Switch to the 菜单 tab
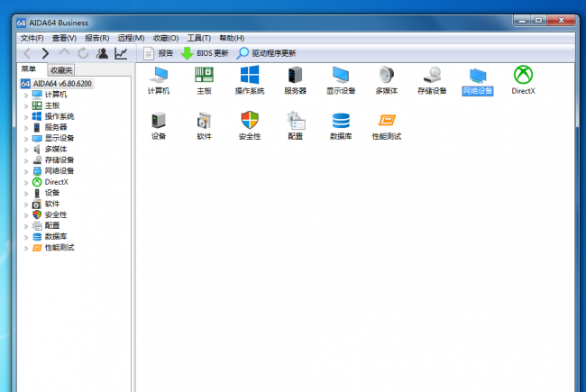Image resolution: width=586 pixels, height=392 pixels. [x=29, y=69]
